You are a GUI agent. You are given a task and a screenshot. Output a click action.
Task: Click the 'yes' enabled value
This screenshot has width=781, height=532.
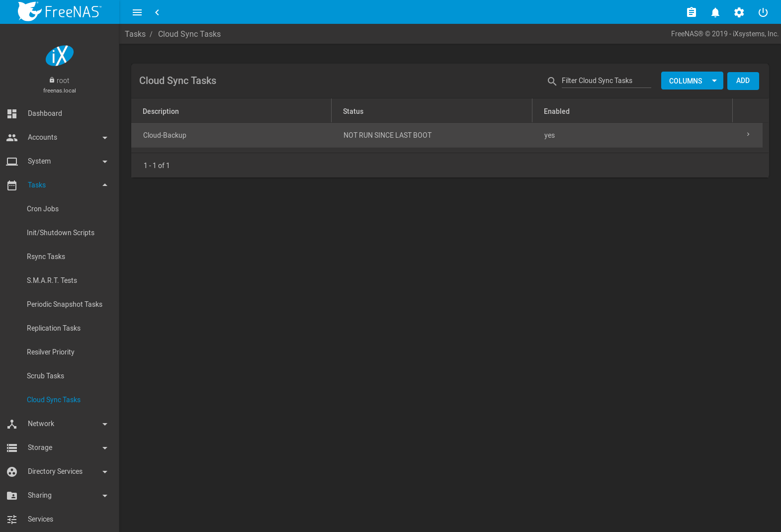pyautogui.click(x=549, y=135)
